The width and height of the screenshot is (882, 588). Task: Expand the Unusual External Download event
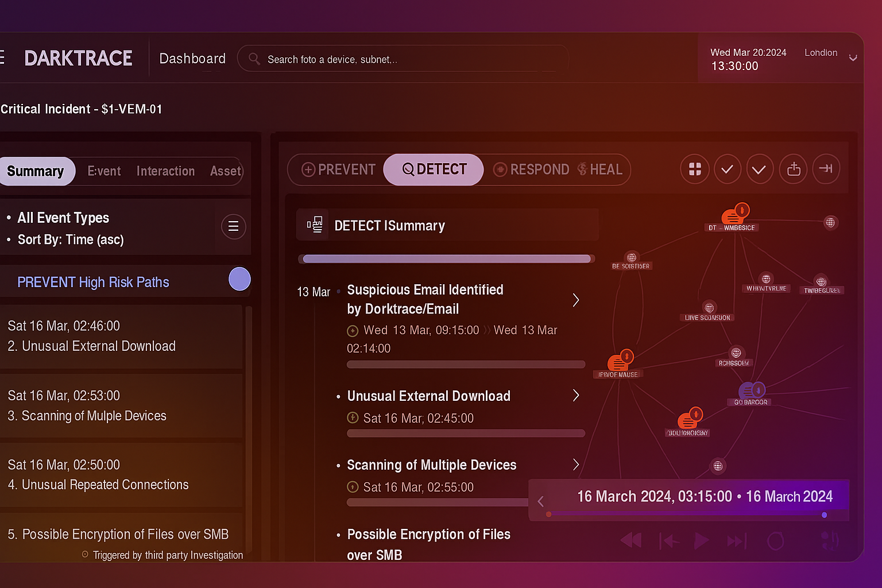[x=575, y=396]
